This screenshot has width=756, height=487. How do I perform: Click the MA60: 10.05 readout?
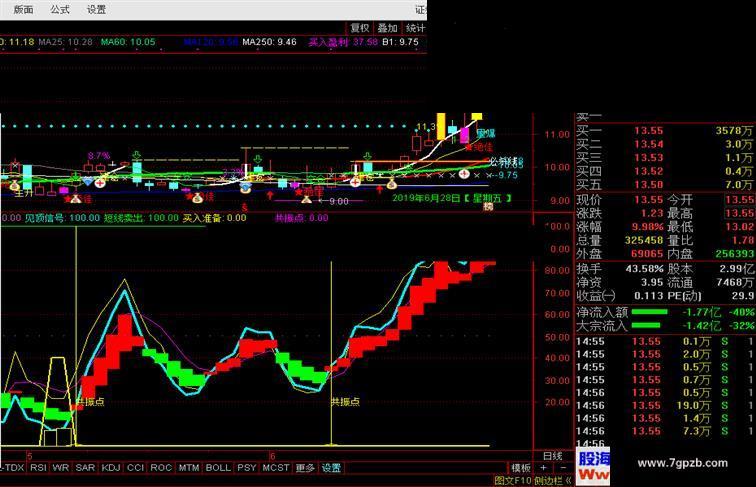pos(128,42)
